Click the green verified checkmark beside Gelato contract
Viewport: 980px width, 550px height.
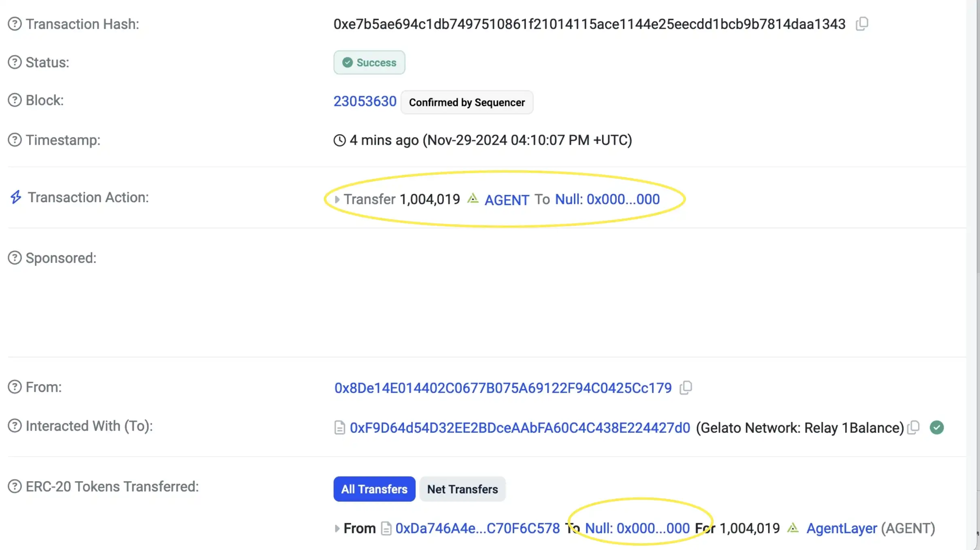pos(937,427)
